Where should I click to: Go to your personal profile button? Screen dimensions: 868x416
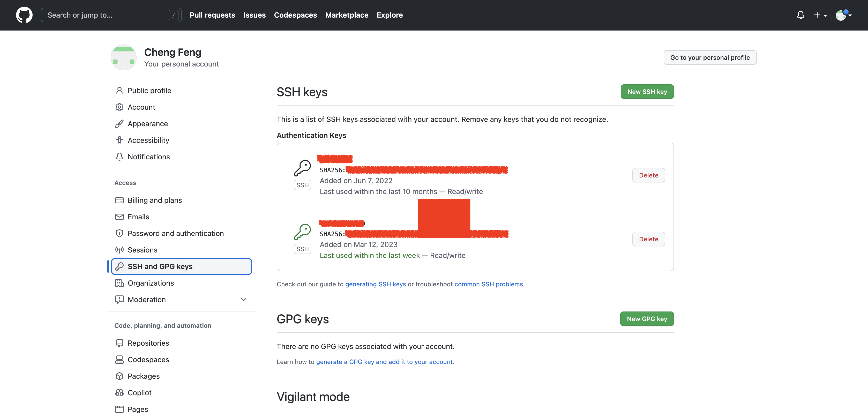[x=710, y=58]
